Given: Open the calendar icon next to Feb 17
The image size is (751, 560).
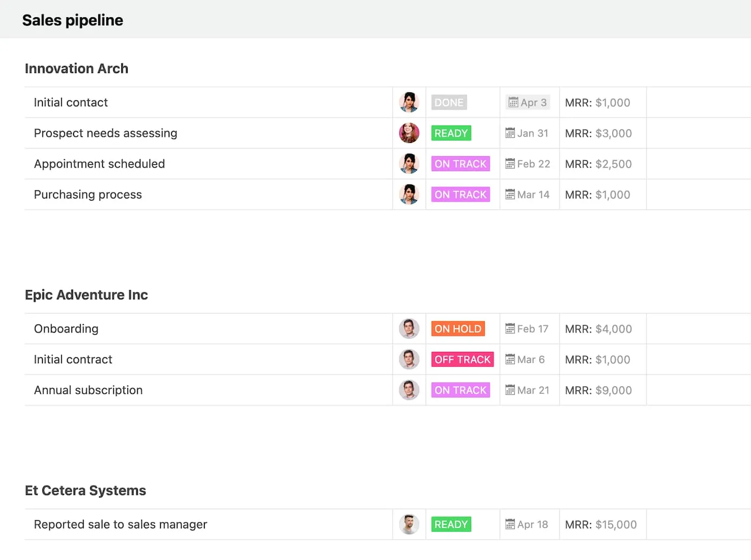Looking at the screenshot, I should 510,329.
